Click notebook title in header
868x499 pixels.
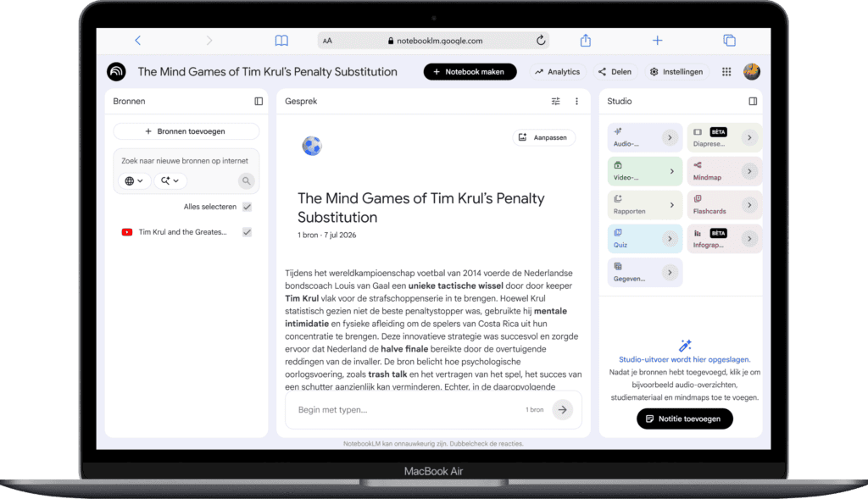(267, 72)
